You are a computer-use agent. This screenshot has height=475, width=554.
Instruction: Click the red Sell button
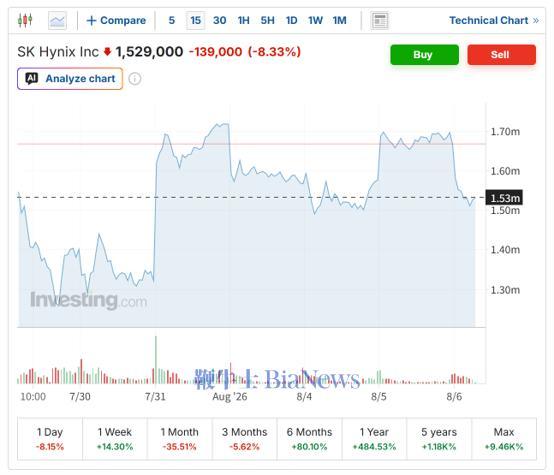501,55
